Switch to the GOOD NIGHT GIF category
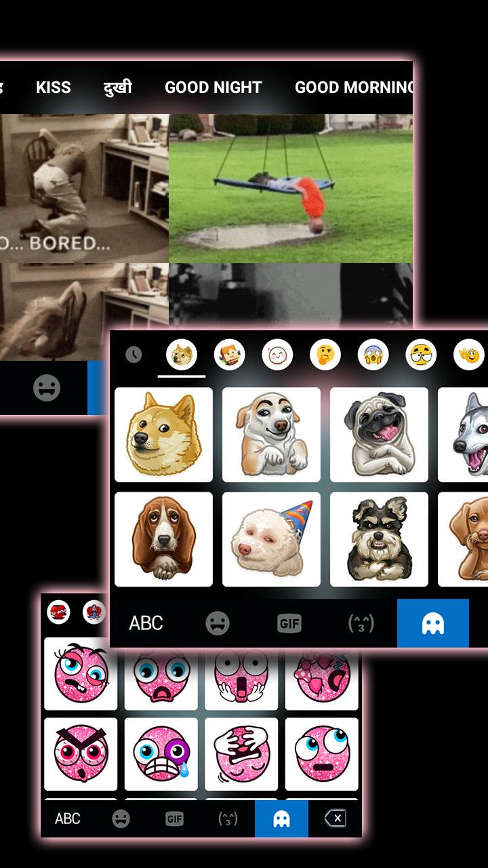Screen dimensions: 488x868 (x=213, y=87)
